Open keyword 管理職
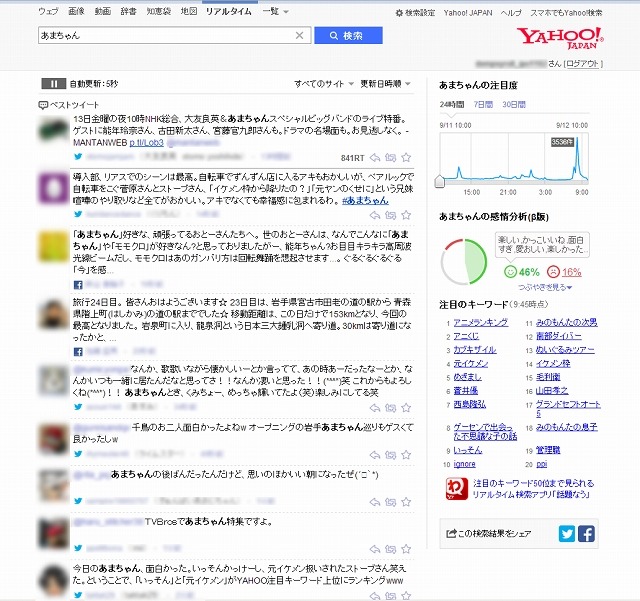 548,450
